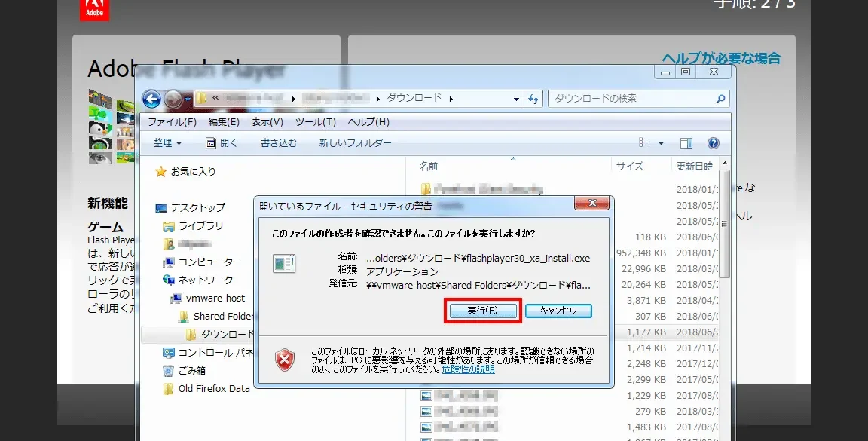Image resolution: width=868 pixels, height=441 pixels.
Task: Click the red shield warning icon
Action: pyautogui.click(x=285, y=360)
